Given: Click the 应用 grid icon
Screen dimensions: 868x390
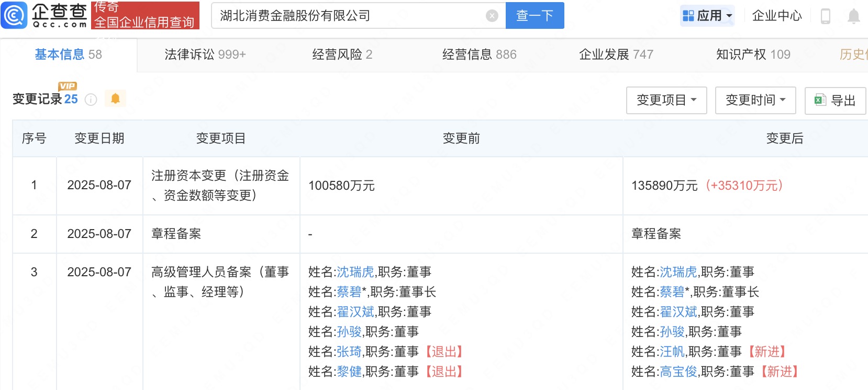Looking at the screenshot, I should [688, 16].
